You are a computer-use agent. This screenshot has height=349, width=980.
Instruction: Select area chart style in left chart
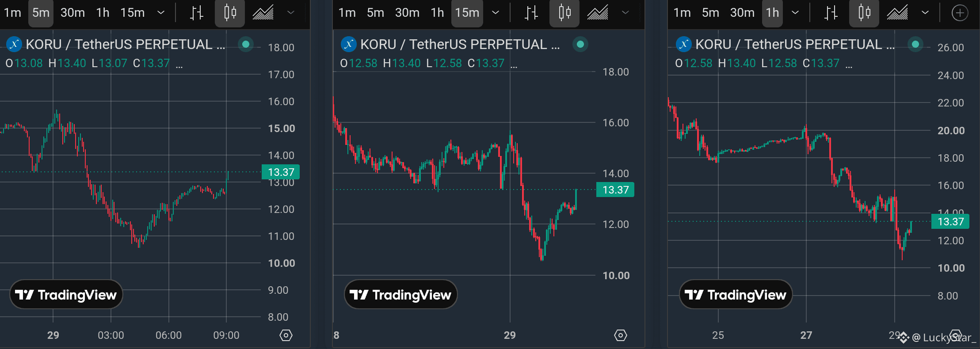coord(263,13)
